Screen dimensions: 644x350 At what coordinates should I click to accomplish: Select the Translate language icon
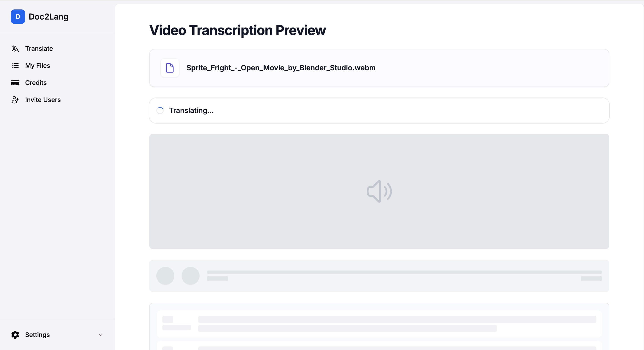(15, 49)
